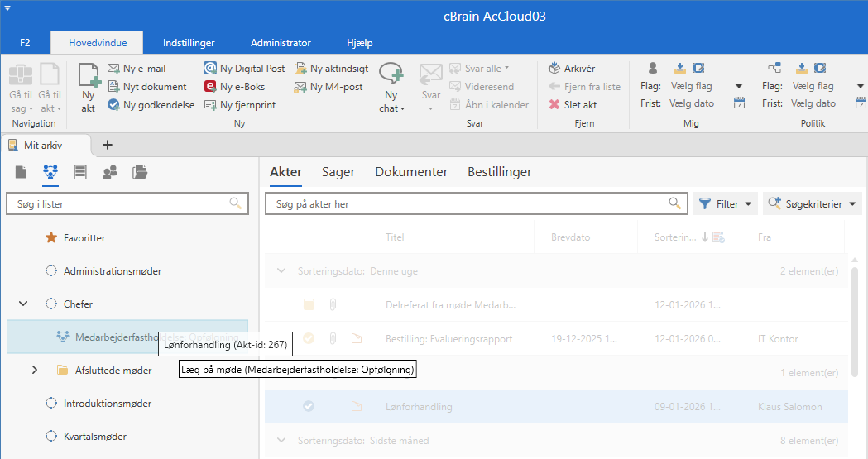
Task: Switch to the Indstillinger ribbon tab
Action: (189, 42)
